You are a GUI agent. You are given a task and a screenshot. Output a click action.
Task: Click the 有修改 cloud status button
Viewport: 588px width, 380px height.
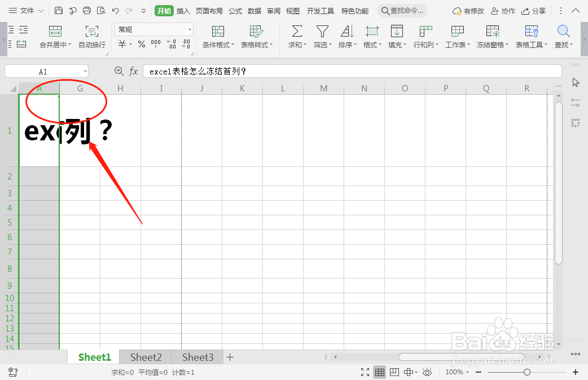pos(468,11)
